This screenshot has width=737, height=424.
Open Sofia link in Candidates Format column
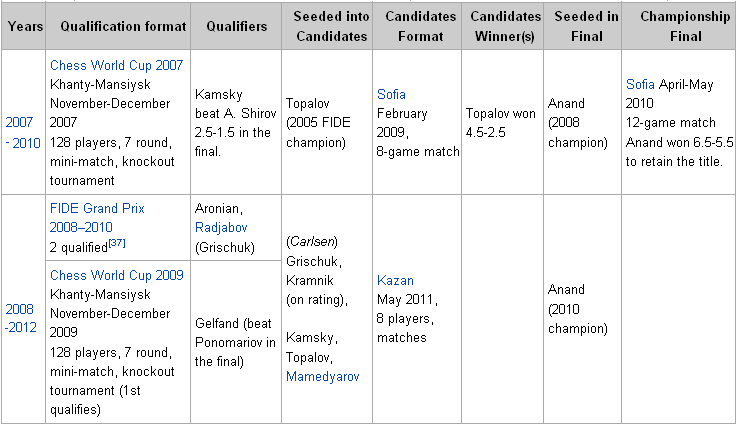(x=392, y=94)
